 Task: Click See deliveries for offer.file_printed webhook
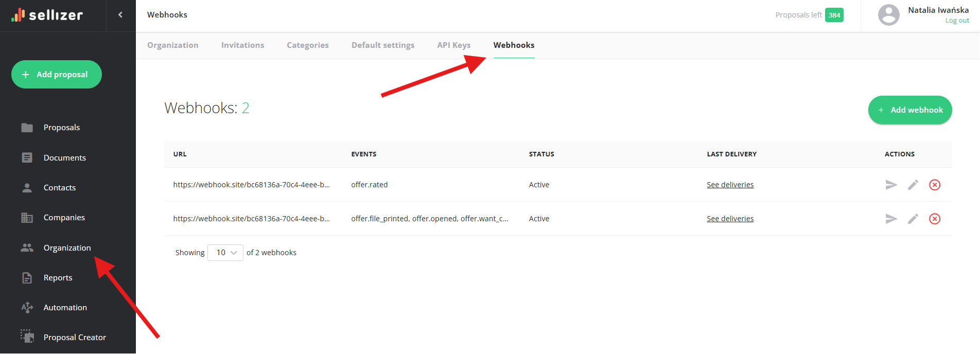pyautogui.click(x=730, y=219)
